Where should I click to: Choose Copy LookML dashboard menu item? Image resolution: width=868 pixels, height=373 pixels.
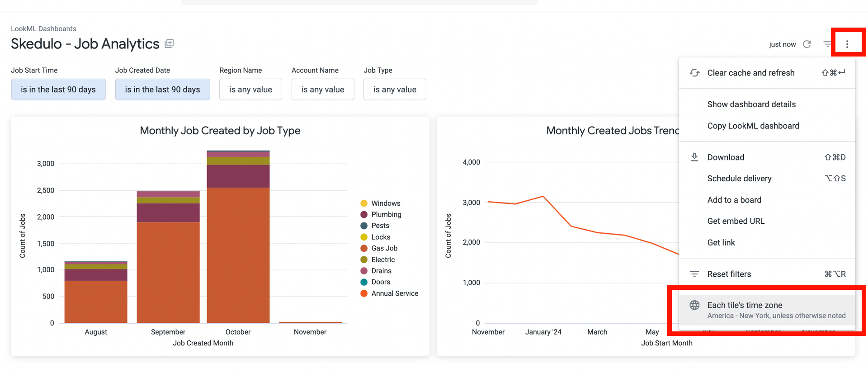click(x=753, y=126)
